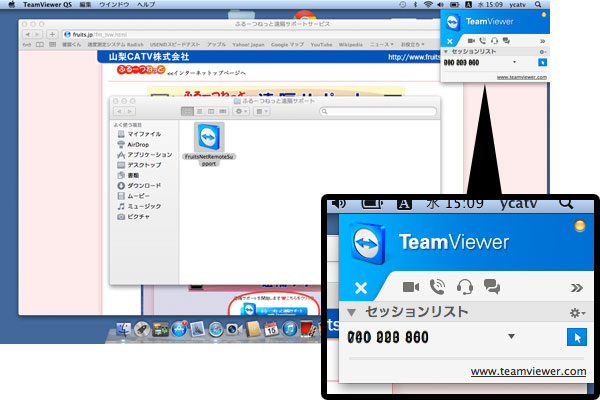Open App Store from the Dock
Image resolution: width=600 pixels, height=400 pixels.
pos(179,330)
